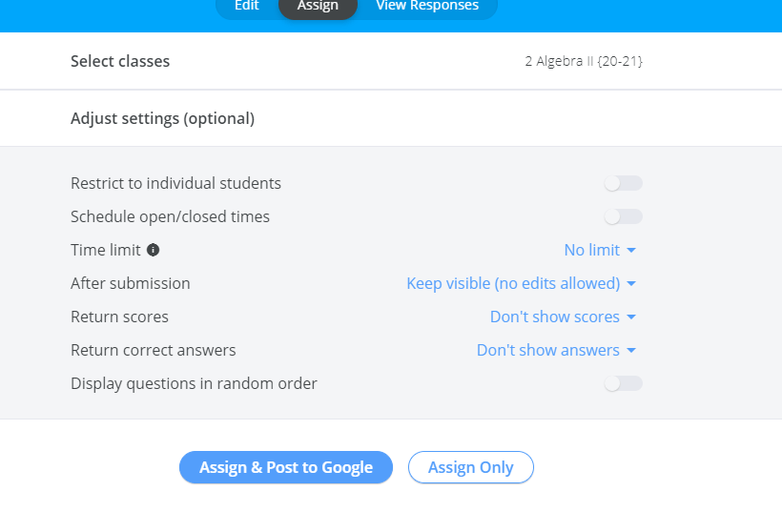Turn on Display questions in random order

[624, 383]
